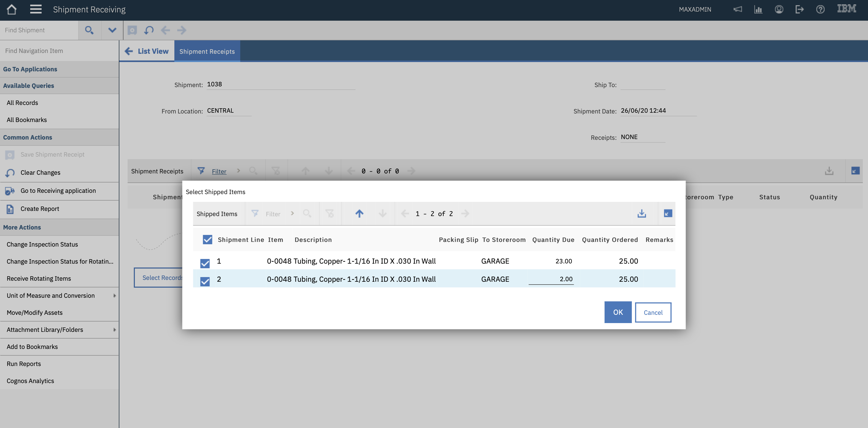Screen dimensions: 868x428
Task: Click the Find Shipment search magnifier
Action: 89,30
